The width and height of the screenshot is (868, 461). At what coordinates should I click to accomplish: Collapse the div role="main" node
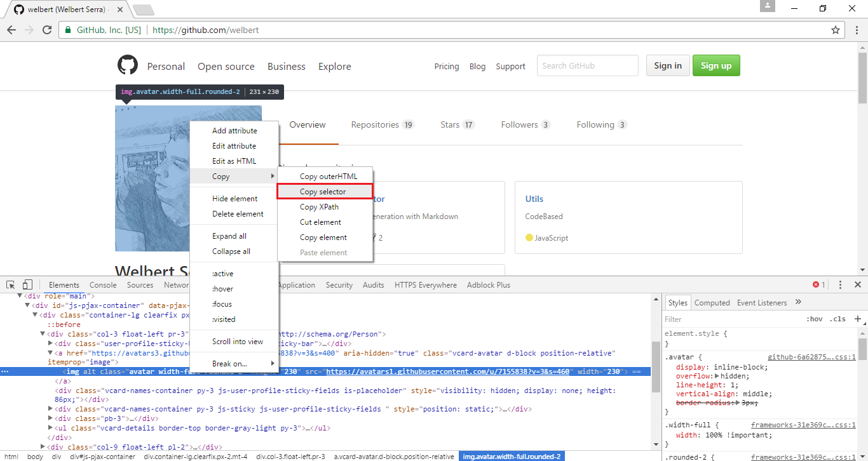(x=19, y=295)
